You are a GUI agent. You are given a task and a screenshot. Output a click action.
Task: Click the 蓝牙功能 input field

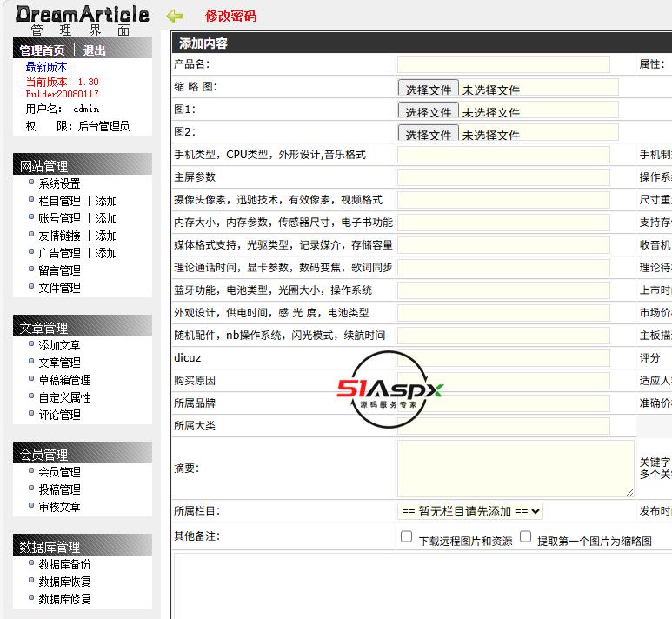click(503, 290)
